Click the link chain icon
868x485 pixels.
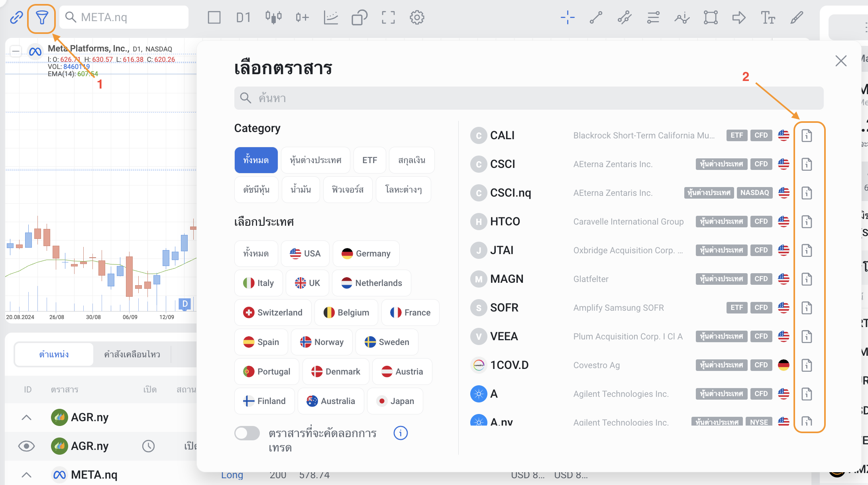coord(16,18)
